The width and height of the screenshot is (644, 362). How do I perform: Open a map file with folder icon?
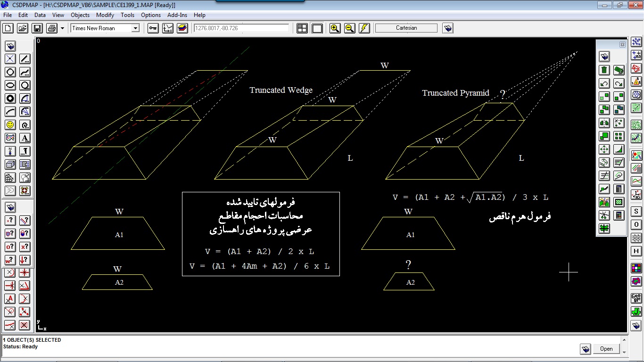[23, 28]
